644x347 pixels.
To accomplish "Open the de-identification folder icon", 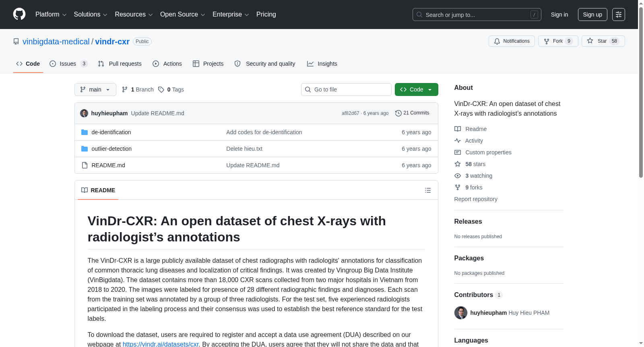I will (85, 132).
